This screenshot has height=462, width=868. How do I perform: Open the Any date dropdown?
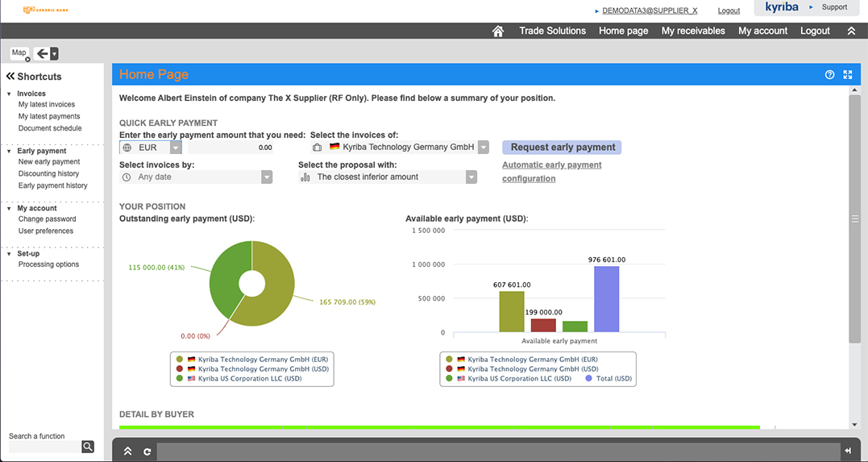point(267,177)
